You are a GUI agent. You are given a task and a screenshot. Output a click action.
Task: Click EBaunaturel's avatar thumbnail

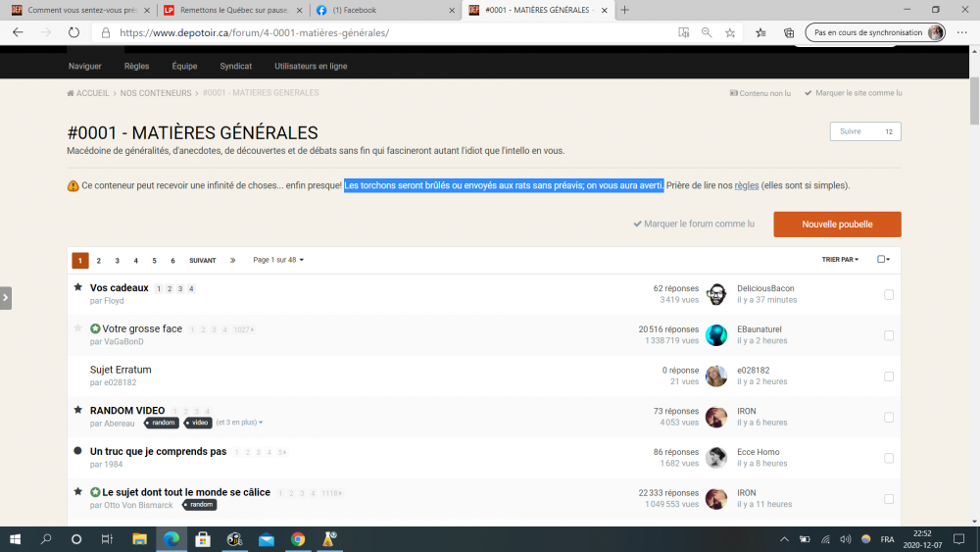point(716,335)
